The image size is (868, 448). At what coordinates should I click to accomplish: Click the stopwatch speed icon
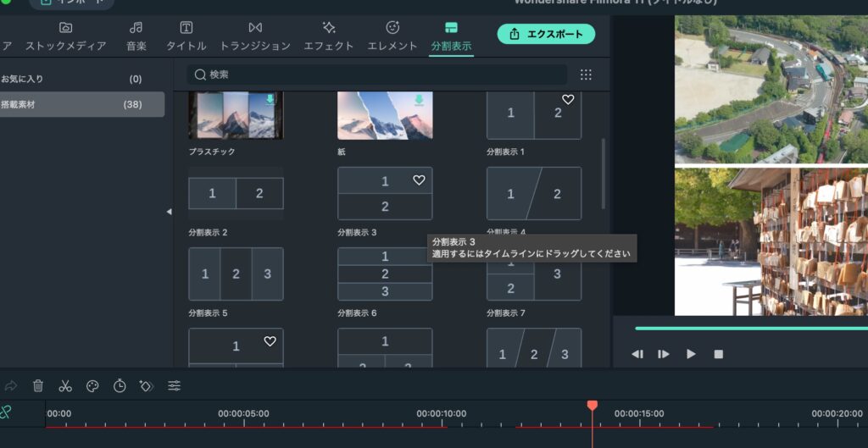coord(120,386)
